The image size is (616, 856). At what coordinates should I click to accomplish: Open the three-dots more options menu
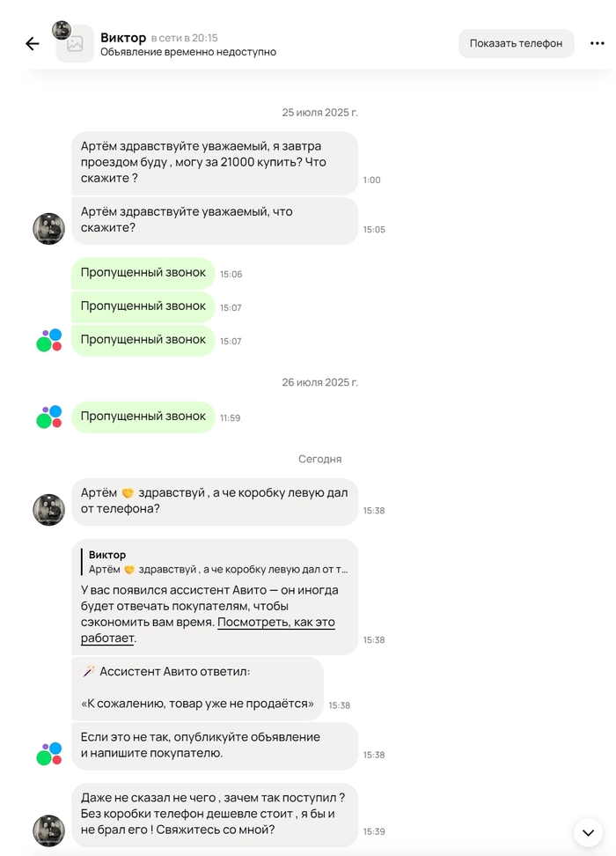pyautogui.click(x=597, y=44)
